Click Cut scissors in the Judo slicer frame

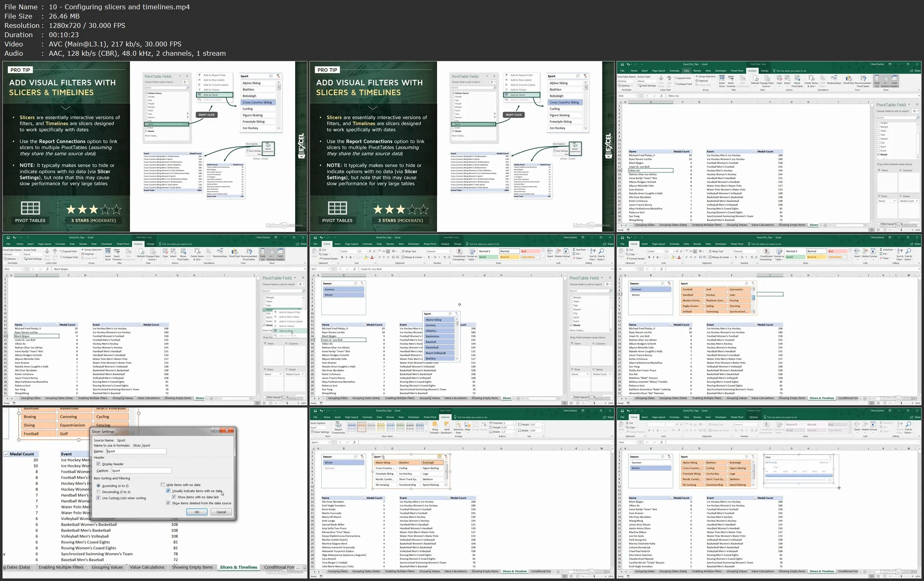627,250
